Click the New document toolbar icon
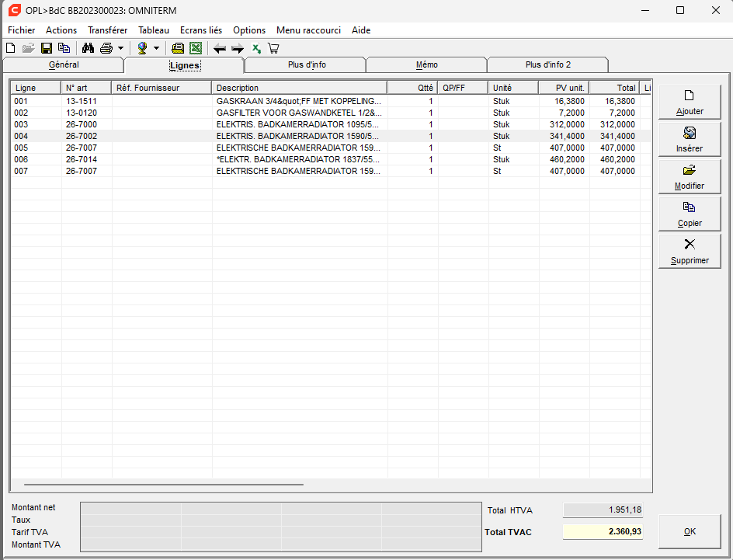The width and height of the screenshot is (733, 560). point(11,48)
